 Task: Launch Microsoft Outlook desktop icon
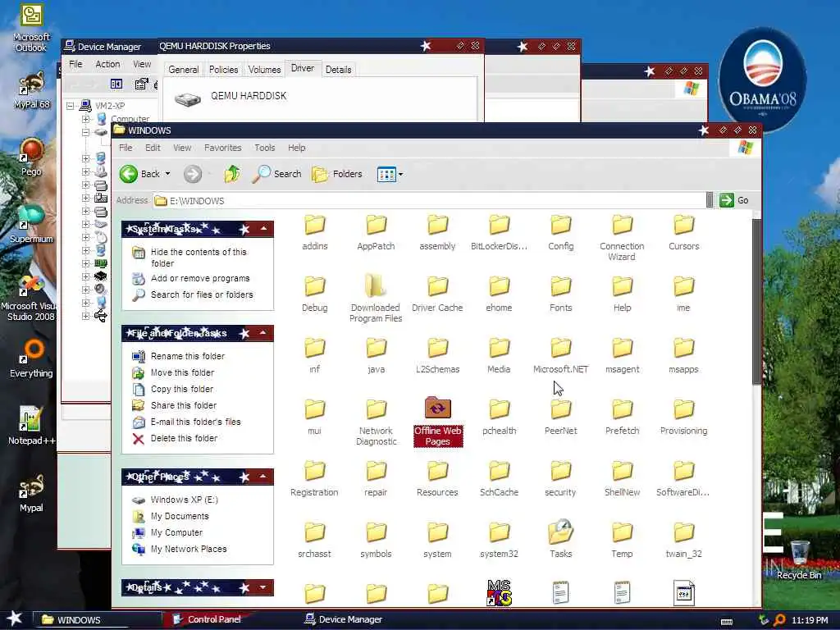pyautogui.click(x=31, y=28)
